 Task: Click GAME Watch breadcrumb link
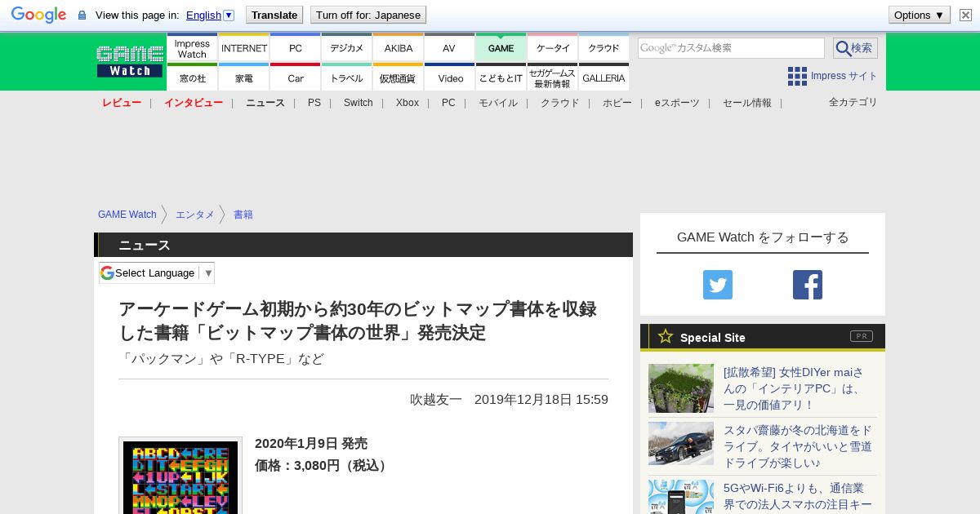[x=127, y=215]
